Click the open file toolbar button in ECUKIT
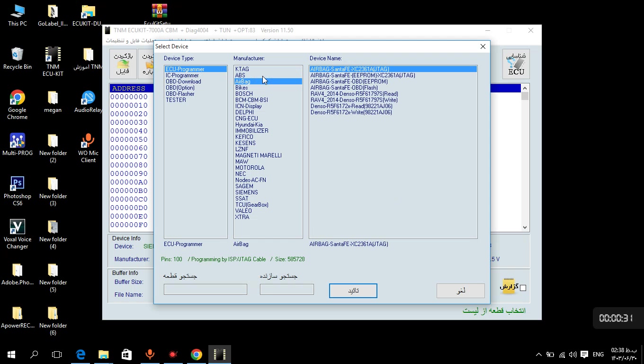The width and height of the screenshot is (644, 364). pos(123,64)
